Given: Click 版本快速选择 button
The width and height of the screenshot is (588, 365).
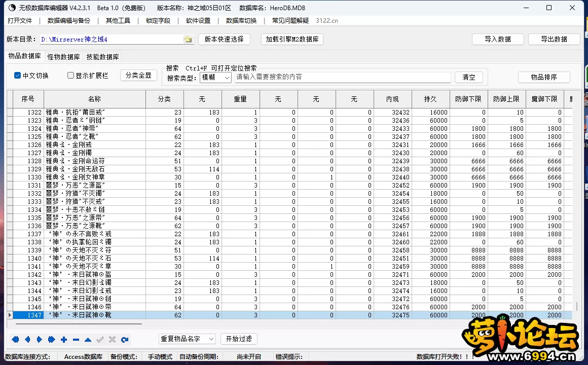Looking at the screenshot, I should [x=224, y=39].
